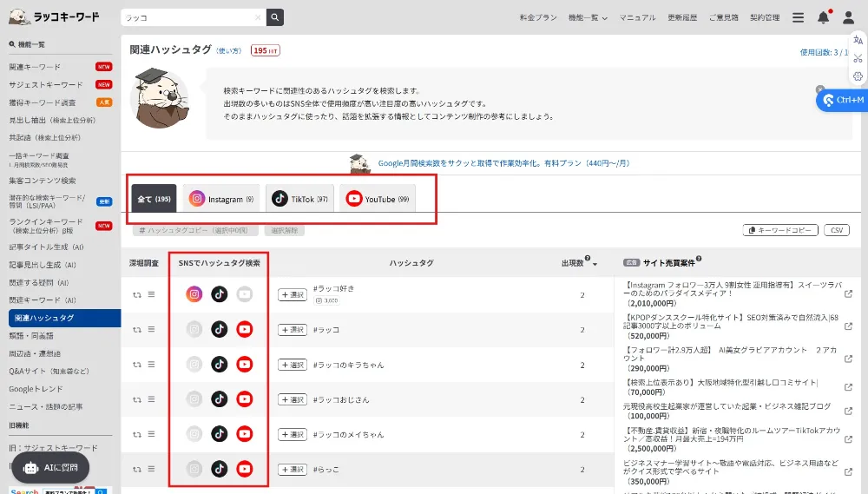The height and width of the screenshot is (494, 868).
Task: Click the scissors icon on right edge
Action: click(x=858, y=58)
